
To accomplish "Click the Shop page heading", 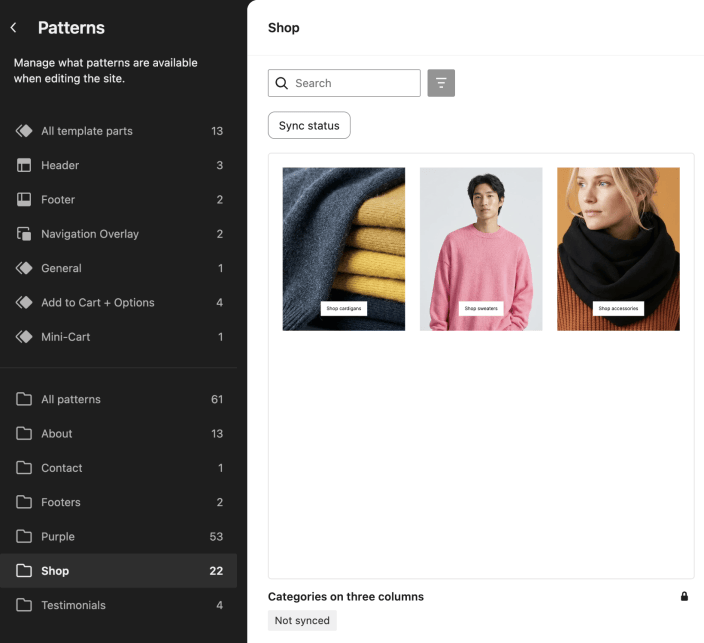I will (x=283, y=28).
